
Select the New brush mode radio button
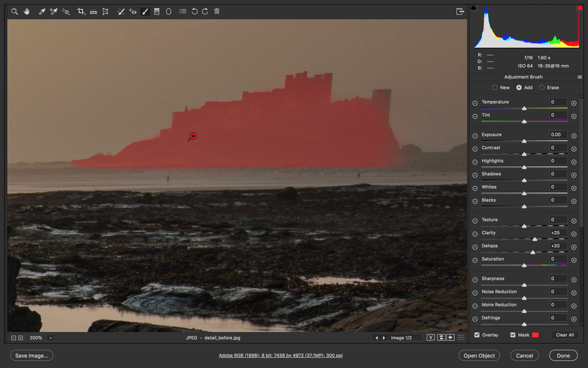[494, 87]
